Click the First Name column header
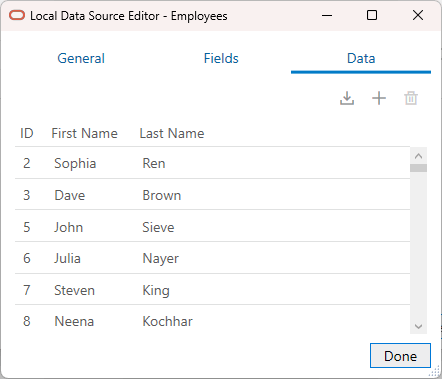Viewport: 442px width, 379px height. click(x=84, y=133)
